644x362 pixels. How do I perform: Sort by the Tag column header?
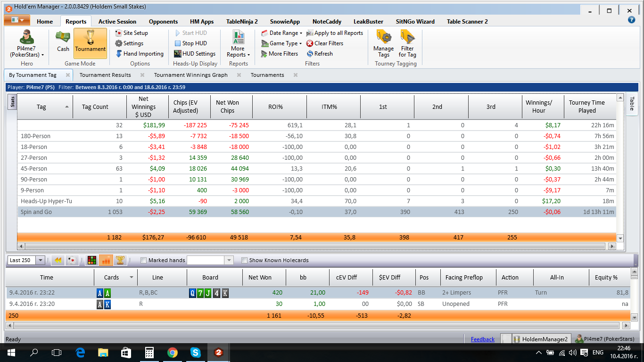click(45, 107)
